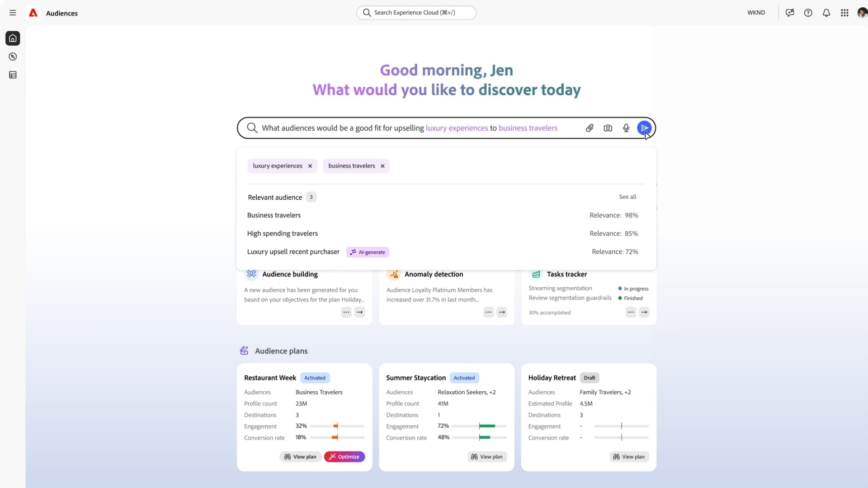Open the hamburger navigation menu
This screenshot has height=488, width=868.
tap(13, 13)
